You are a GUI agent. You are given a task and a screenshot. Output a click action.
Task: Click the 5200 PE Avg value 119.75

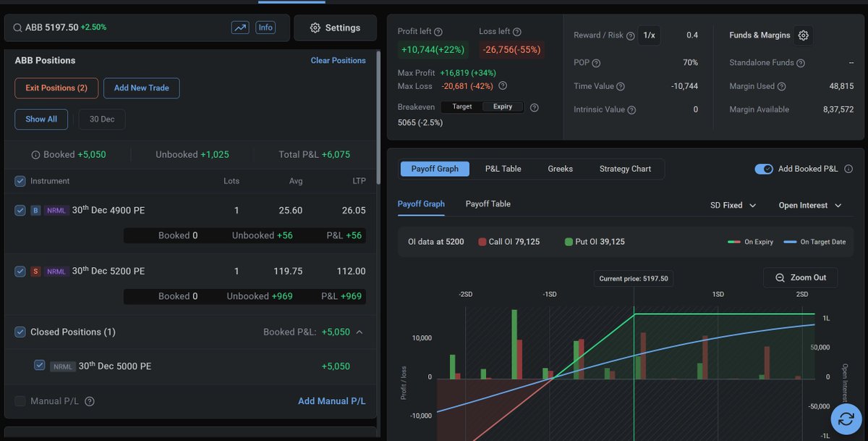click(289, 272)
